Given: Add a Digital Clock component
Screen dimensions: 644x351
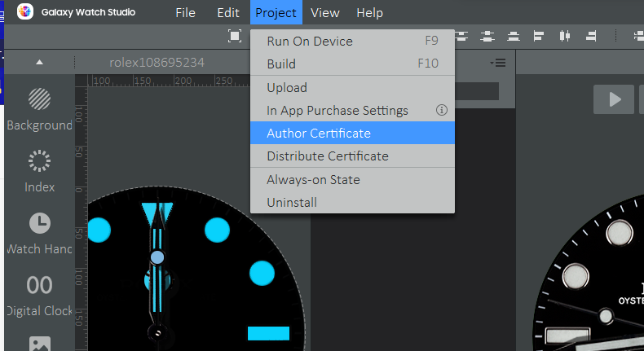Looking at the screenshot, I should 39,296.
